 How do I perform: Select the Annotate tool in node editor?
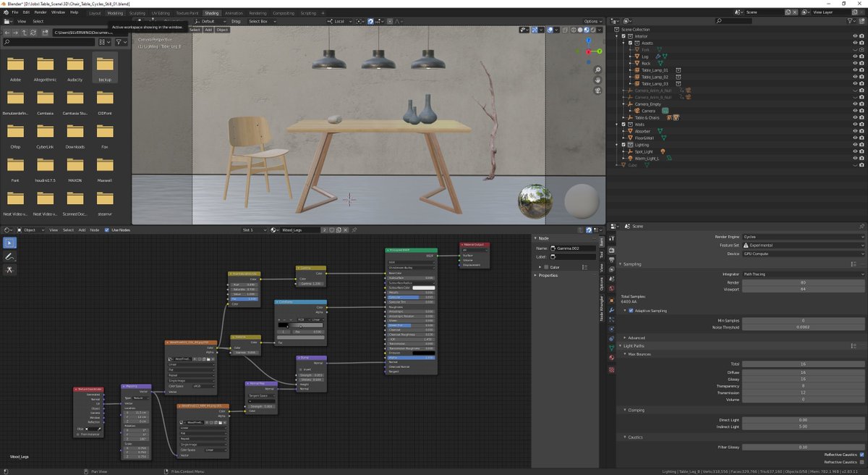[x=10, y=256]
